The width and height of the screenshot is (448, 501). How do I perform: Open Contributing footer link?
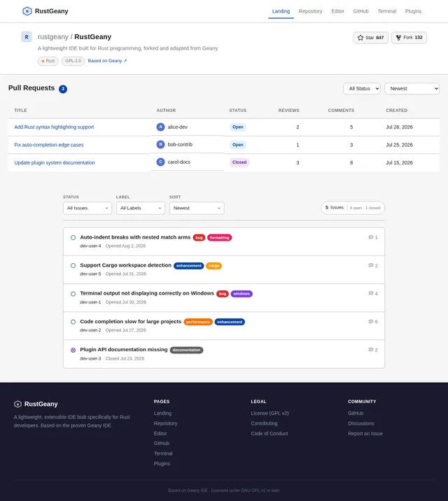pyautogui.click(x=264, y=423)
